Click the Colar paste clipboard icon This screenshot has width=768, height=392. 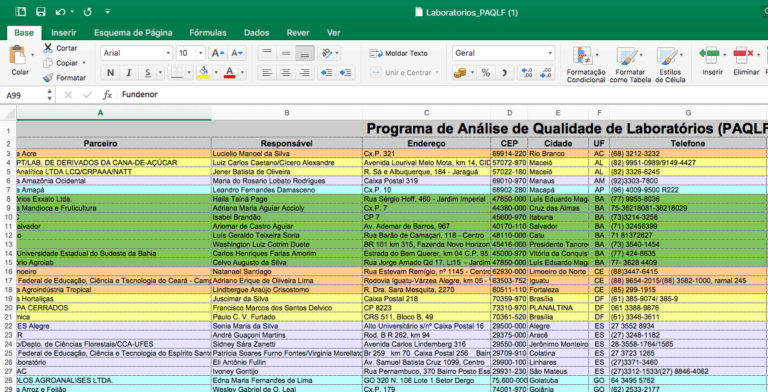tap(18, 54)
